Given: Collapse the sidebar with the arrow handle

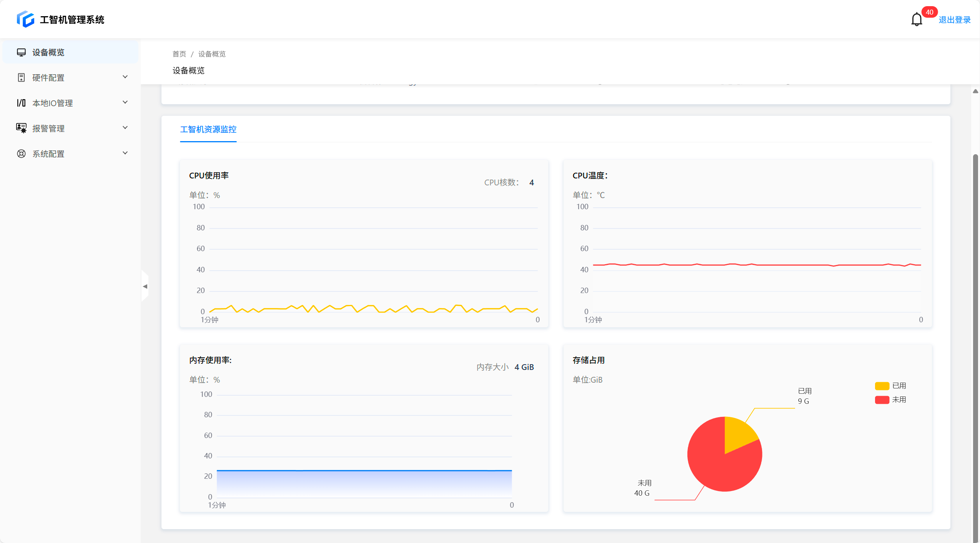Looking at the screenshot, I should pyautogui.click(x=145, y=286).
